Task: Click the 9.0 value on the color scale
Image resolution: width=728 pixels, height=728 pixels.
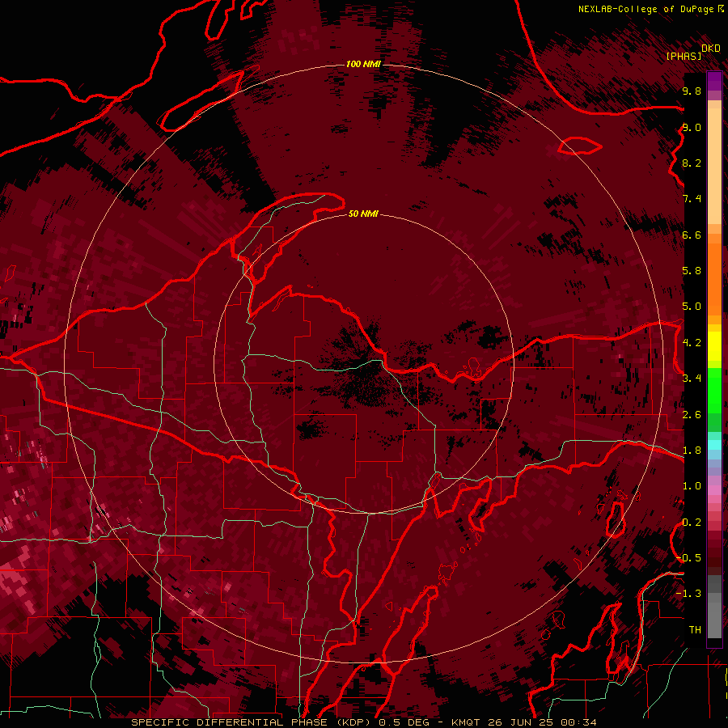Action: coord(692,127)
